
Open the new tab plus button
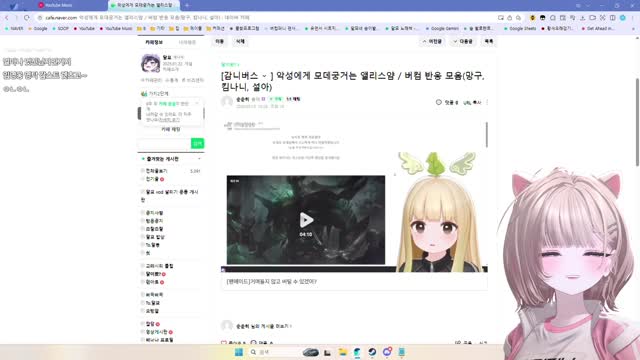pos(187,5)
